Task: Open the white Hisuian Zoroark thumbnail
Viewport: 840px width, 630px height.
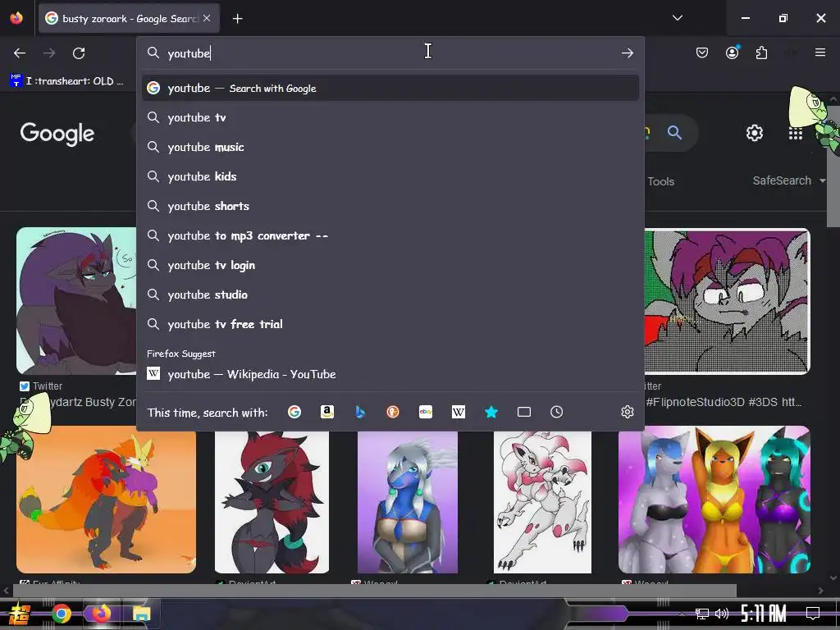Action: click(542, 502)
